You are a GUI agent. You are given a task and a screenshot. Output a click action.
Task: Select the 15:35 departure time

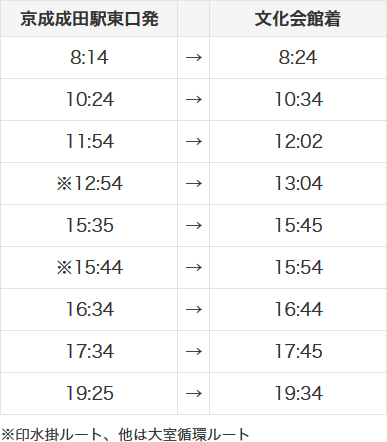(90, 225)
